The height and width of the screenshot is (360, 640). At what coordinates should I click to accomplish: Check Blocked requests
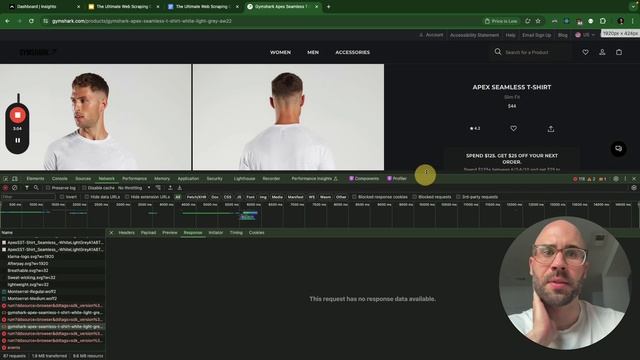(x=415, y=197)
